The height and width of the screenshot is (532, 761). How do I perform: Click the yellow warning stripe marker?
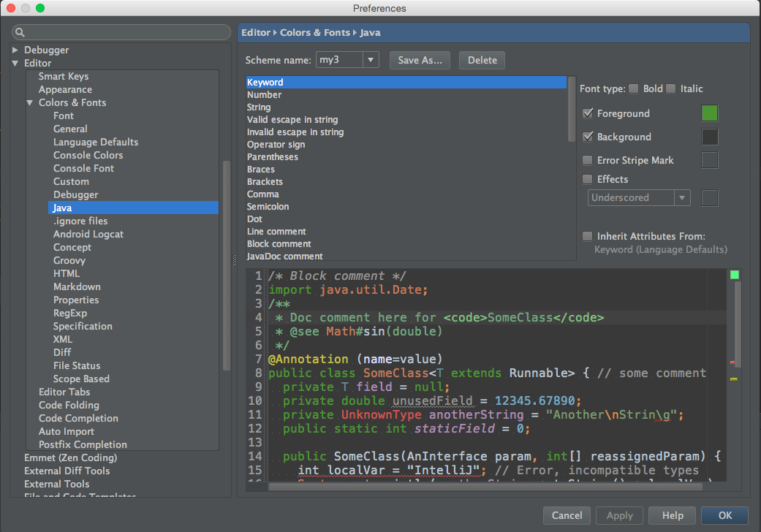tap(733, 379)
